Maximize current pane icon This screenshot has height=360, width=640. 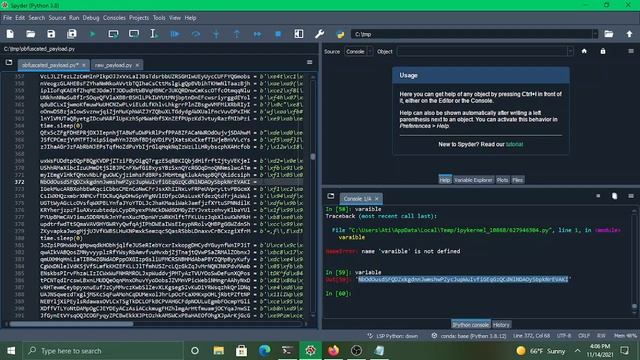click(299, 34)
